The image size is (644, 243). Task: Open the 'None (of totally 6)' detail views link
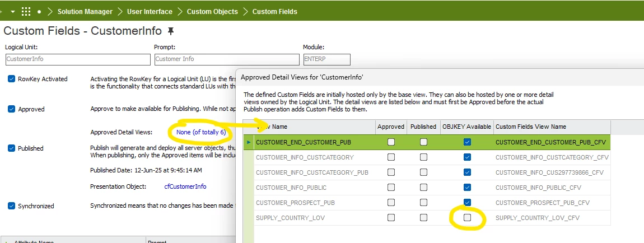pyautogui.click(x=201, y=132)
